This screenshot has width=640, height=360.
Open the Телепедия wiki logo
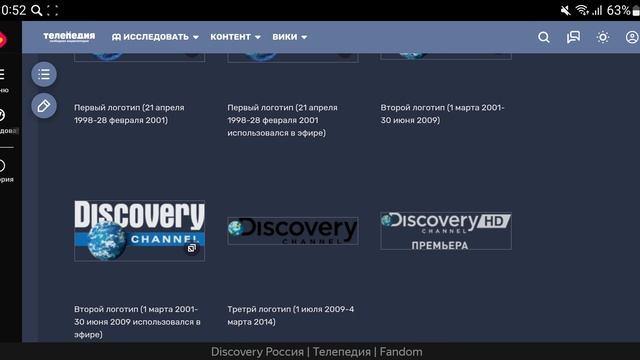pyautogui.click(x=69, y=37)
